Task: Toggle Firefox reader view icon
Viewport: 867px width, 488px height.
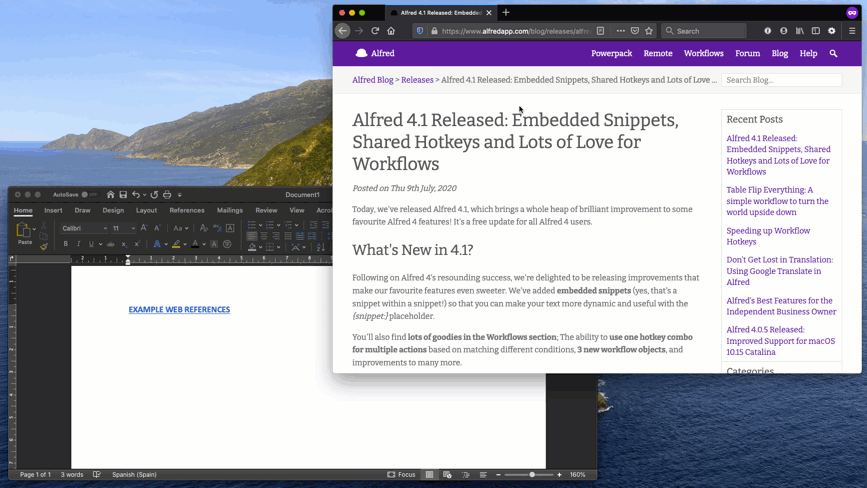Action: tap(600, 31)
